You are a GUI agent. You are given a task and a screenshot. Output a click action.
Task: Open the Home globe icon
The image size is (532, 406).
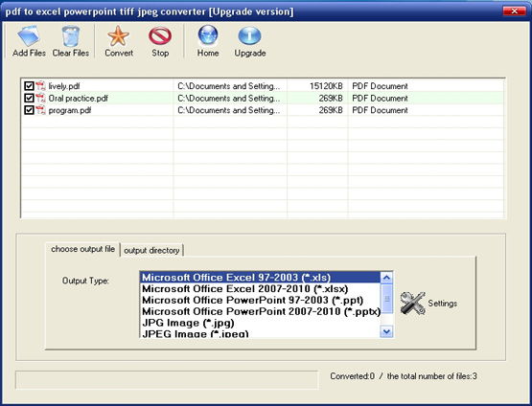[208, 35]
